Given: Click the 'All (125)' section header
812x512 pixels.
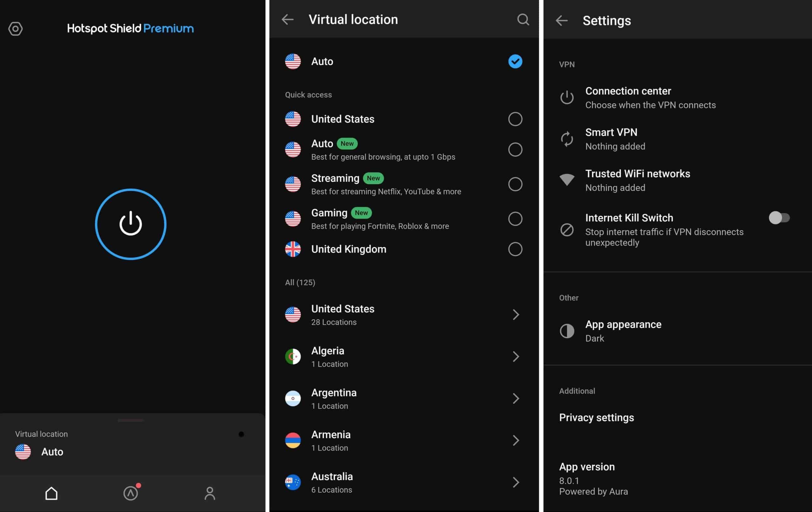Looking at the screenshot, I should pyautogui.click(x=300, y=282).
